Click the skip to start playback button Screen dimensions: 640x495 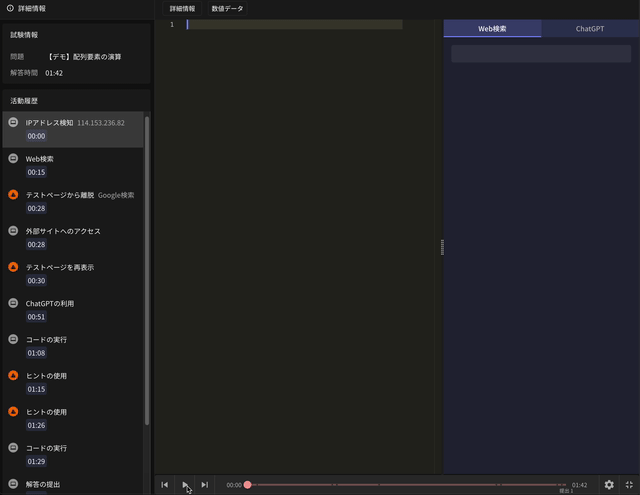click(165, 485)
